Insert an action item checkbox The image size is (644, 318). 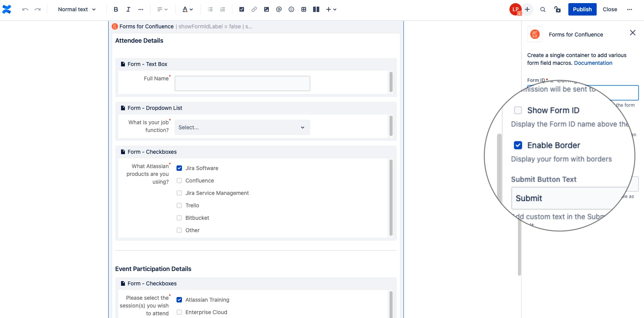[x=242, y=9]
